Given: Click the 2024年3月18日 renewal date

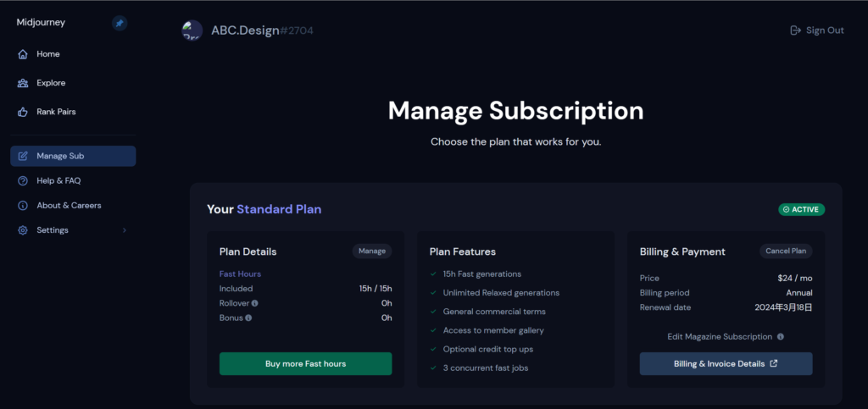Looking at the screenshot, I should click(784, 307).
